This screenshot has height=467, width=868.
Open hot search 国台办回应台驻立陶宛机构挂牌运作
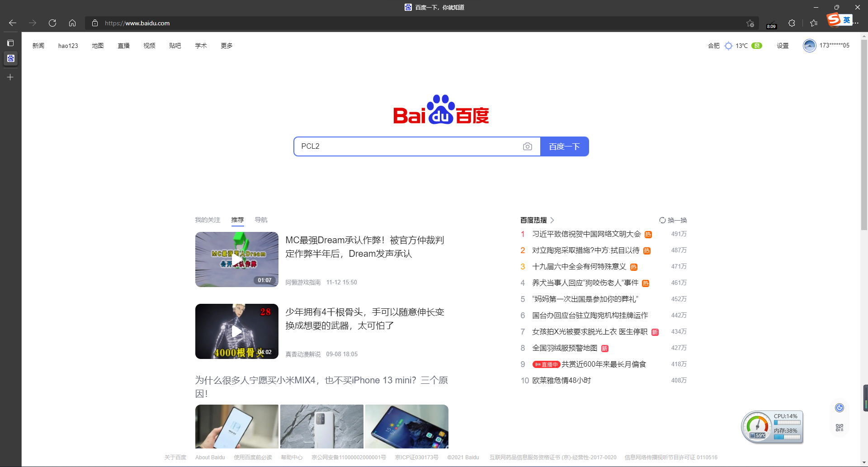coord(590,316)
